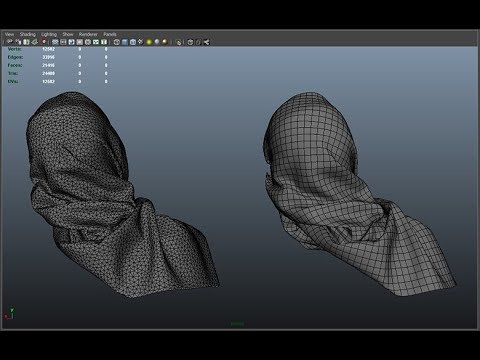Click X-Ray Active Components icon
The image size is (480, 360).
198,42
